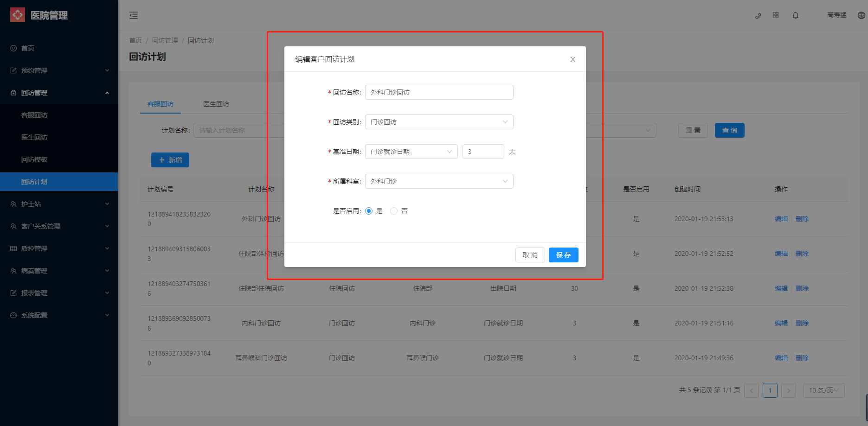Toggle the sidebar collapse icon
The image size is (868, 426).
pos(134,15)
